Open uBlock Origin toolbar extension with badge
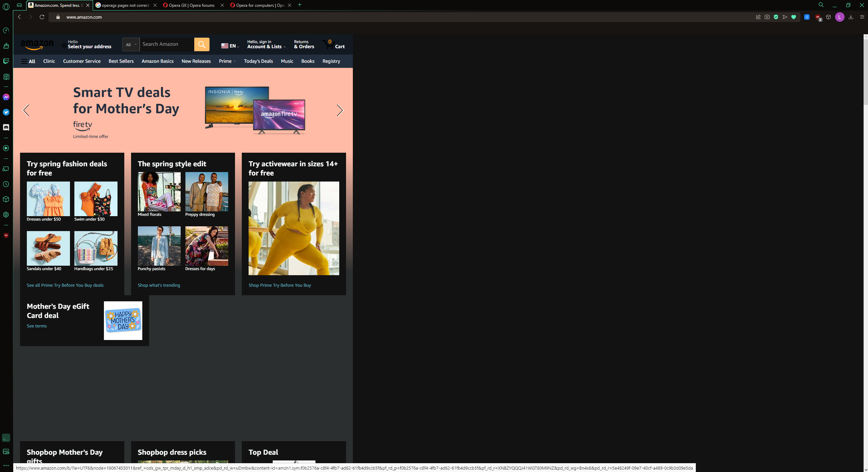 [818, 17]
